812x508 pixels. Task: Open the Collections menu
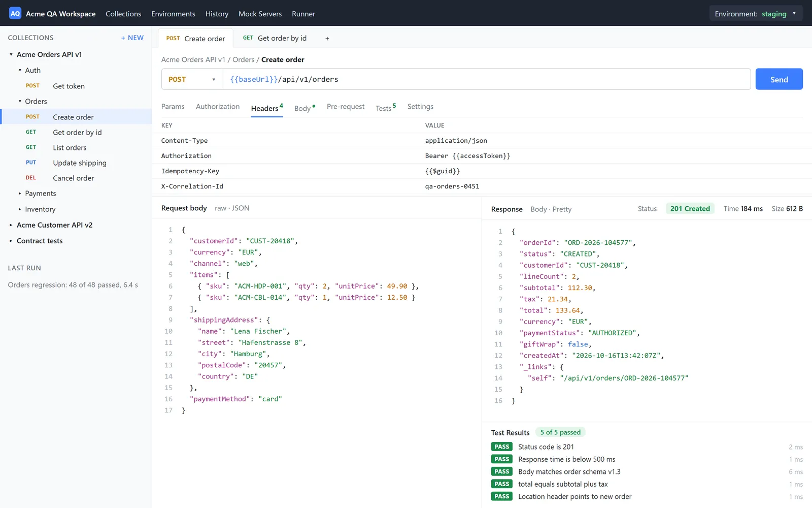(123, 14)
